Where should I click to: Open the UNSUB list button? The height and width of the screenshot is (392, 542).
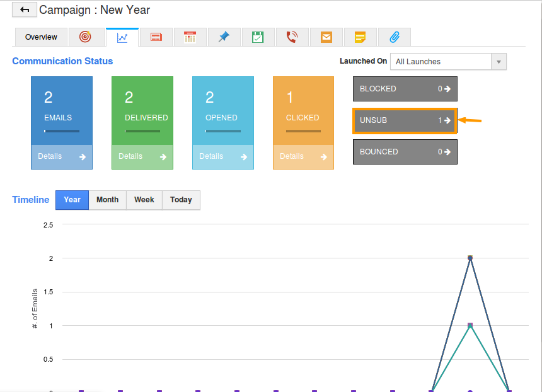point(405,120)
